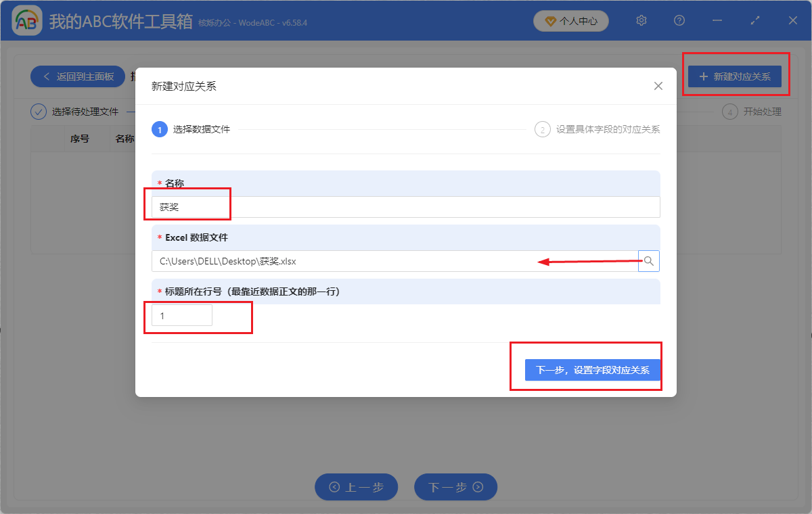The image size is (812, 514).
Task: Click the 序号 column header
Action: (x=81, y=138)
